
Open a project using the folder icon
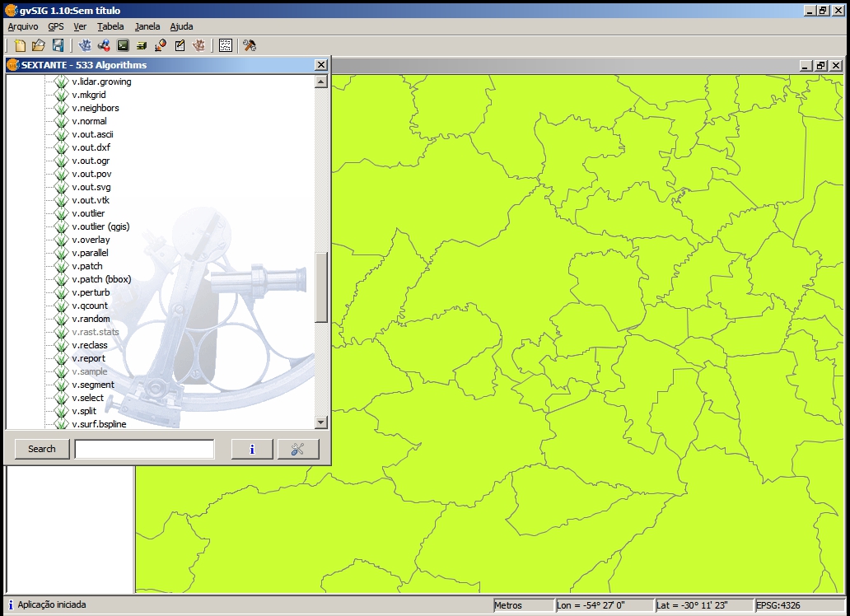pyautogui.click(x=39, y=45)
